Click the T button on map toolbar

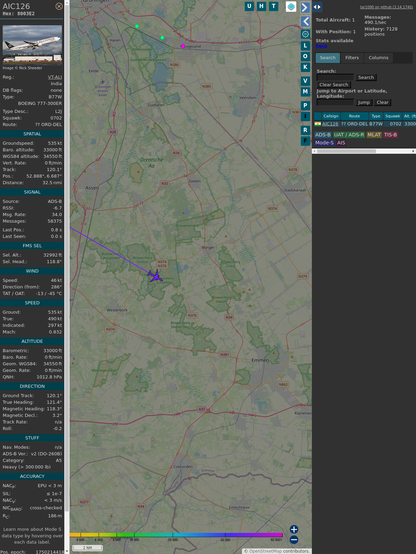[x=273, y=6]
